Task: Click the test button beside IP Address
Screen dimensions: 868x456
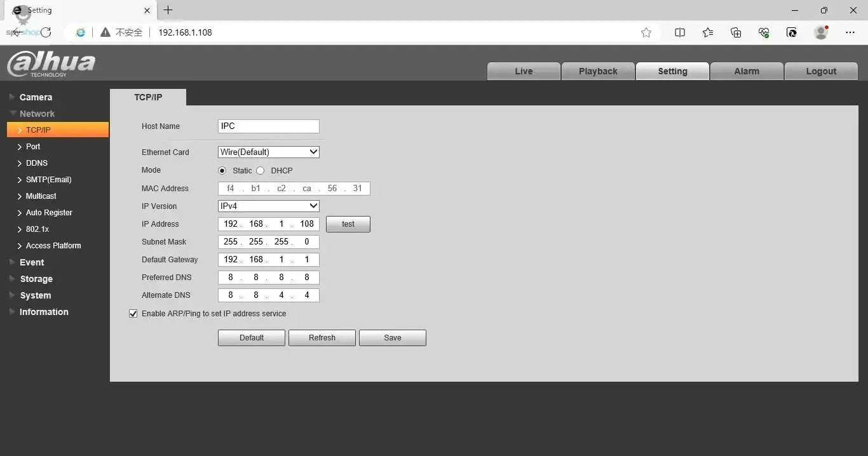Action: tap(348, 224)
